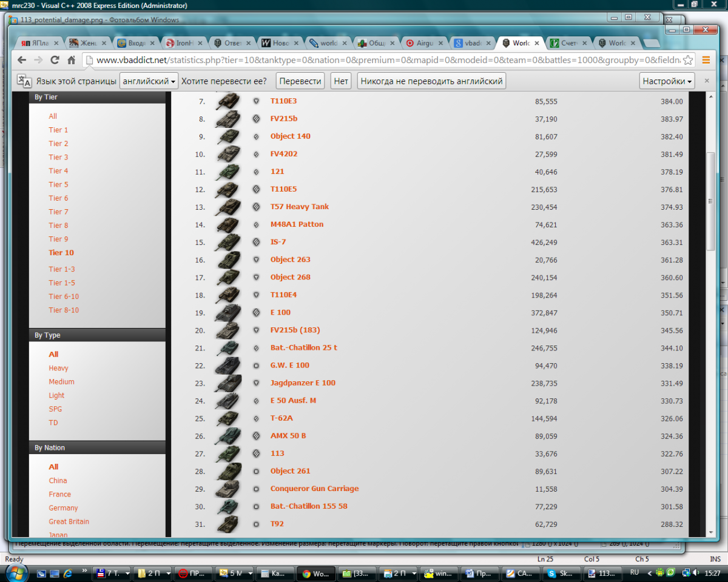Filter by SPG type
728x582 pixels.
(55, 409)
